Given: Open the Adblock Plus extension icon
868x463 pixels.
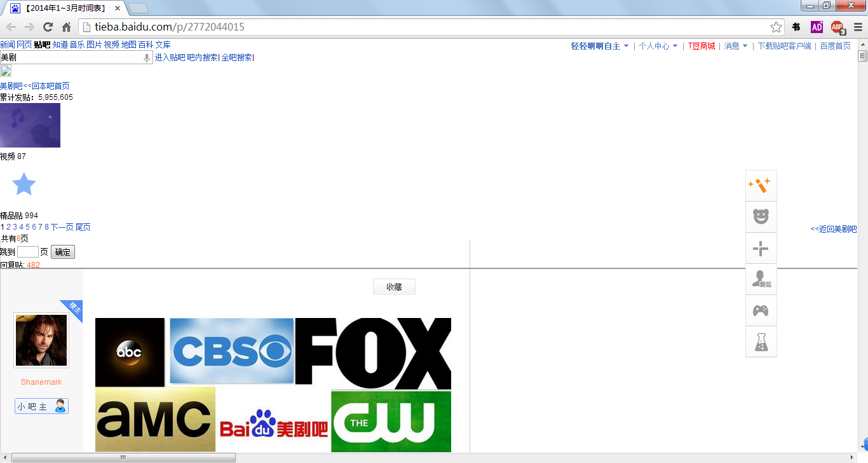Looking at the screenshot, I should pyautogui.click(x=837, y=27).
